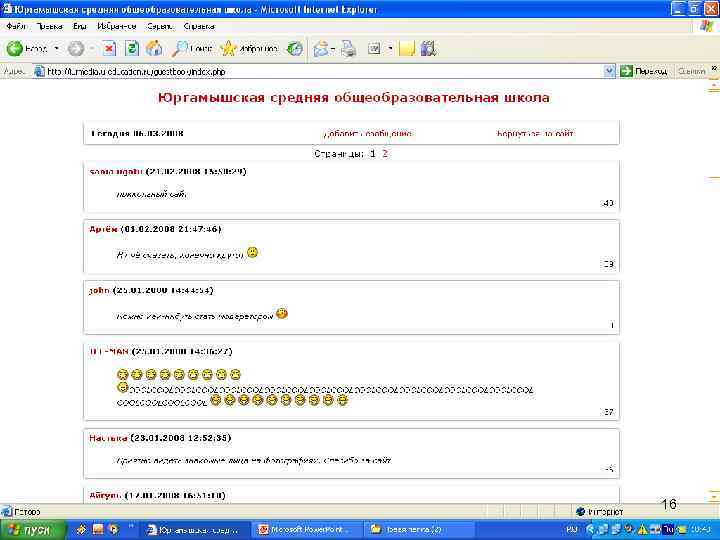
Task: Open author link john
Action: (x=99, y=290)
